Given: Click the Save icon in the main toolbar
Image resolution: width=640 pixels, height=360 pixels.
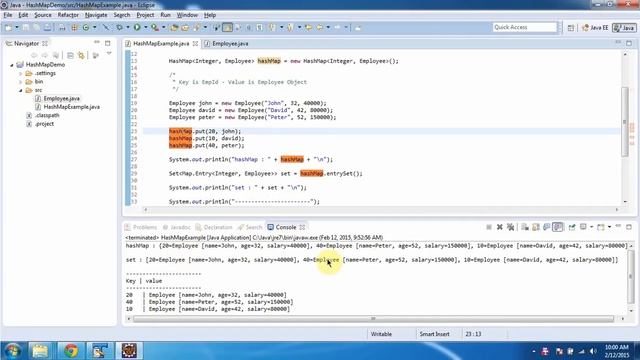Looking at the screenshot, I should (x=25, y=27).
